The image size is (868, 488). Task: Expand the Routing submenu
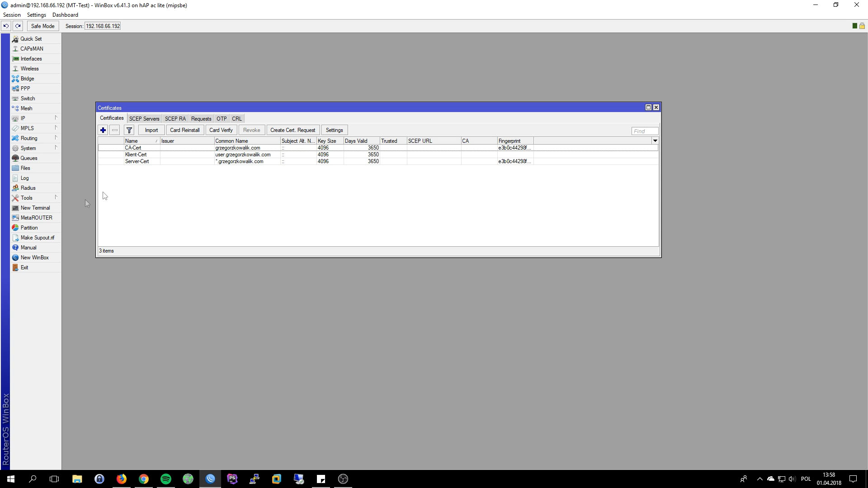pos(35,138)
